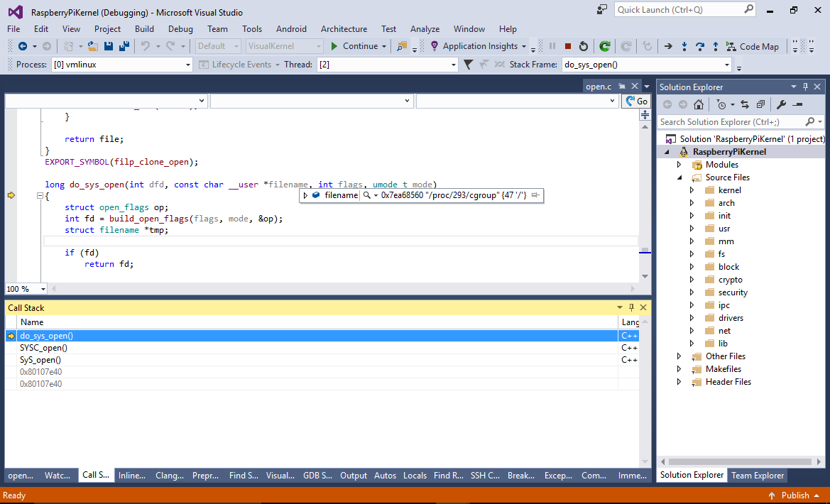
Task: Click the Solution Explorer horizontal scrollbar
Action: [740, 461]
